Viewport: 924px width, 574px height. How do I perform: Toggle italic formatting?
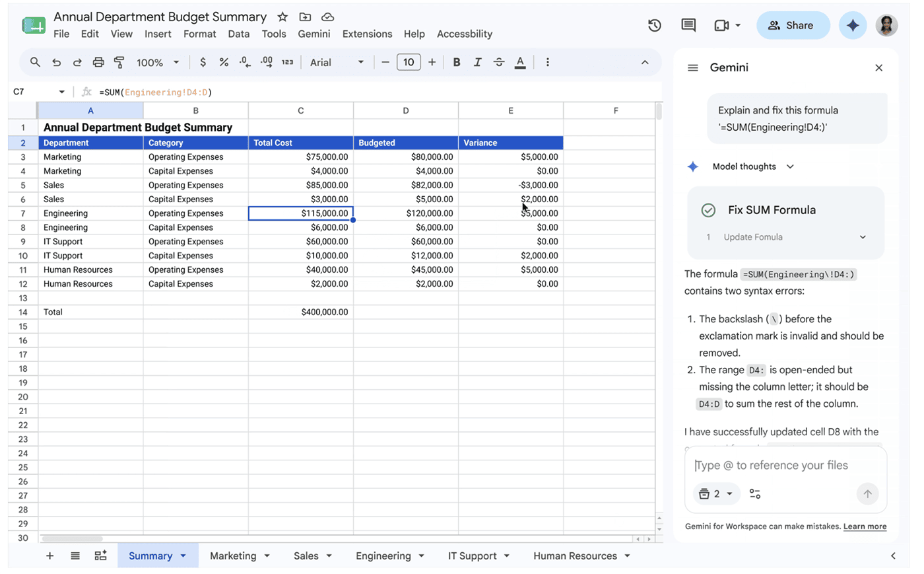click(477, 62)
